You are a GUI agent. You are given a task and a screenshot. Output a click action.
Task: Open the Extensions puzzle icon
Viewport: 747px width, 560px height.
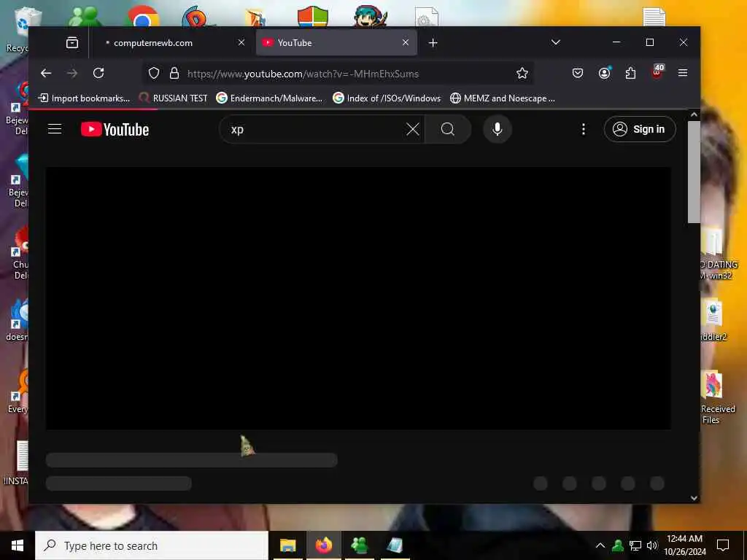pos(630,73)
